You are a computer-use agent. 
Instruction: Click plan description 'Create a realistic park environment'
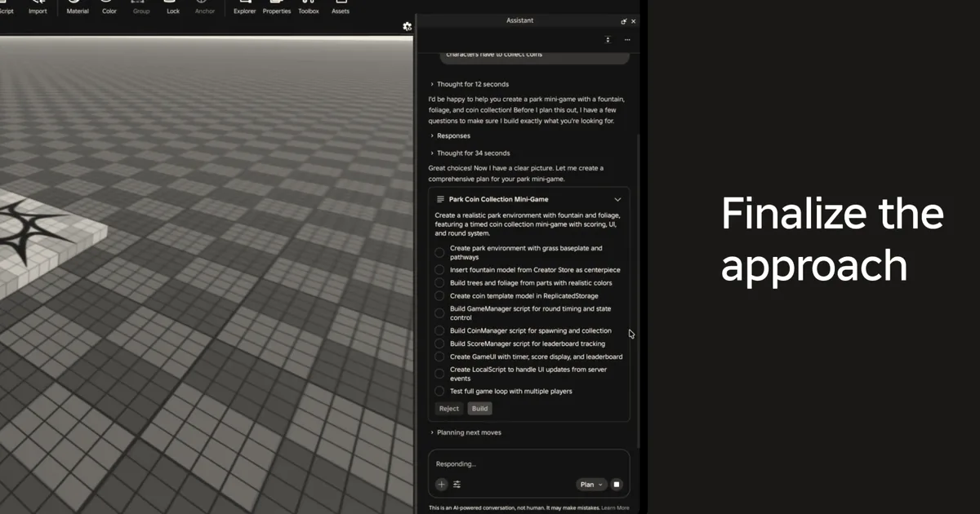coord(528,224)
